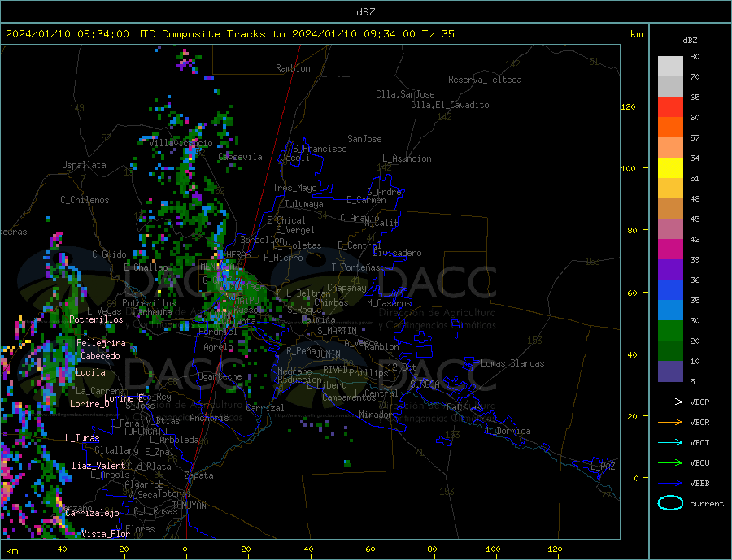
Task: Click the 'Mirador' map label
Action: pos(377,415)
